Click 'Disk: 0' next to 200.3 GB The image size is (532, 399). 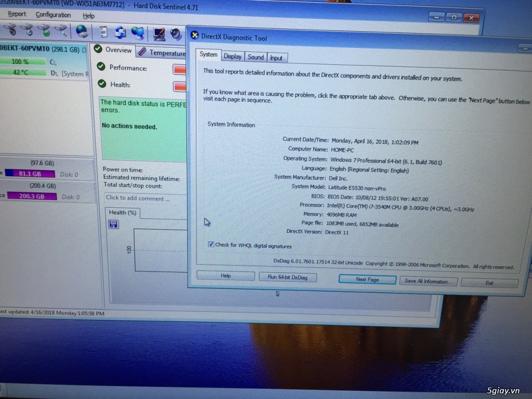(71, 197)
